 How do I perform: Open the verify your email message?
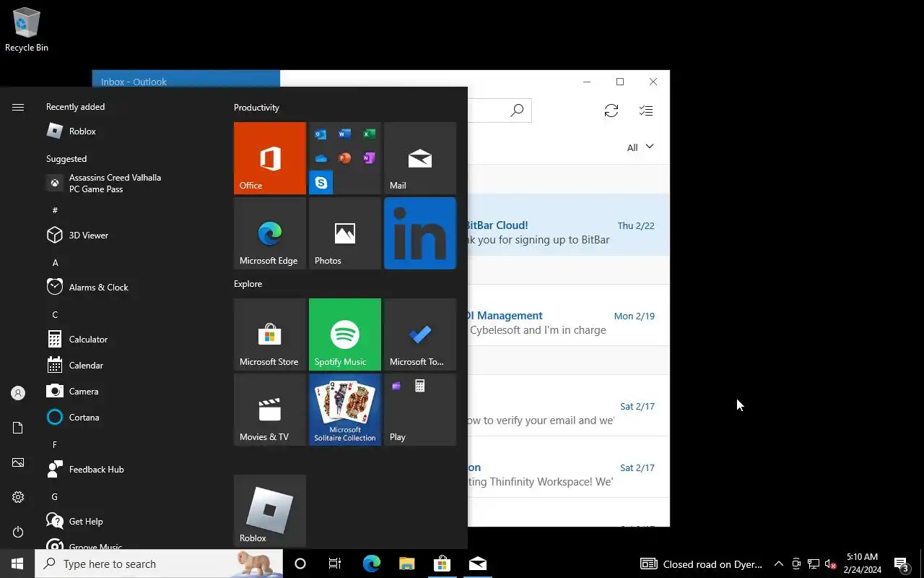[x=569, y=405]
